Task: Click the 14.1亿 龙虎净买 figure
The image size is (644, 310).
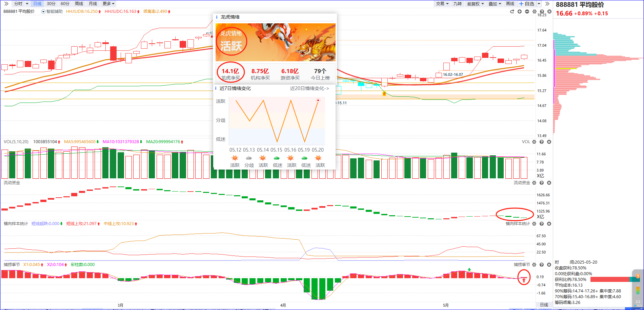Action: point(230,74)
